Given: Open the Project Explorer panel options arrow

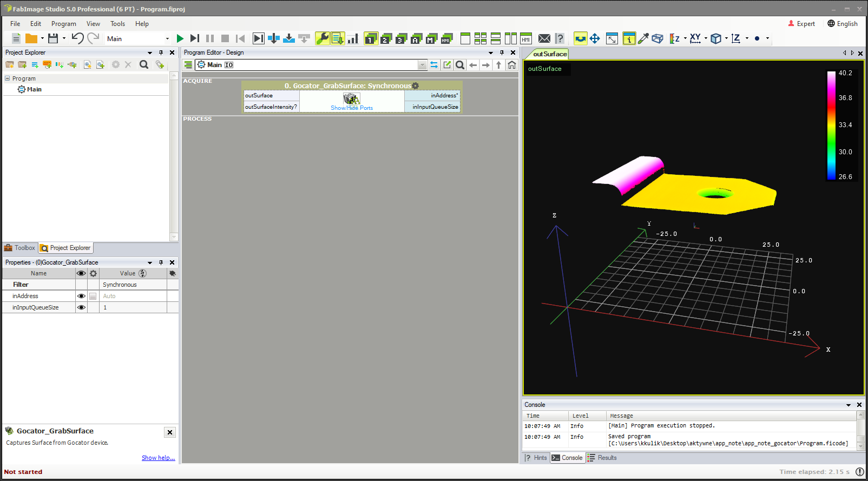Looking at the screenshot, I should [x=150, y=52].
